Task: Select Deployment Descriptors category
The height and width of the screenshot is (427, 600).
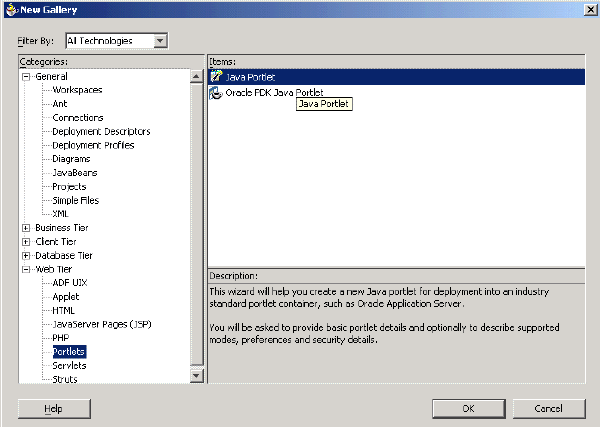Action: pyautogui.click(x=101, y=131)
